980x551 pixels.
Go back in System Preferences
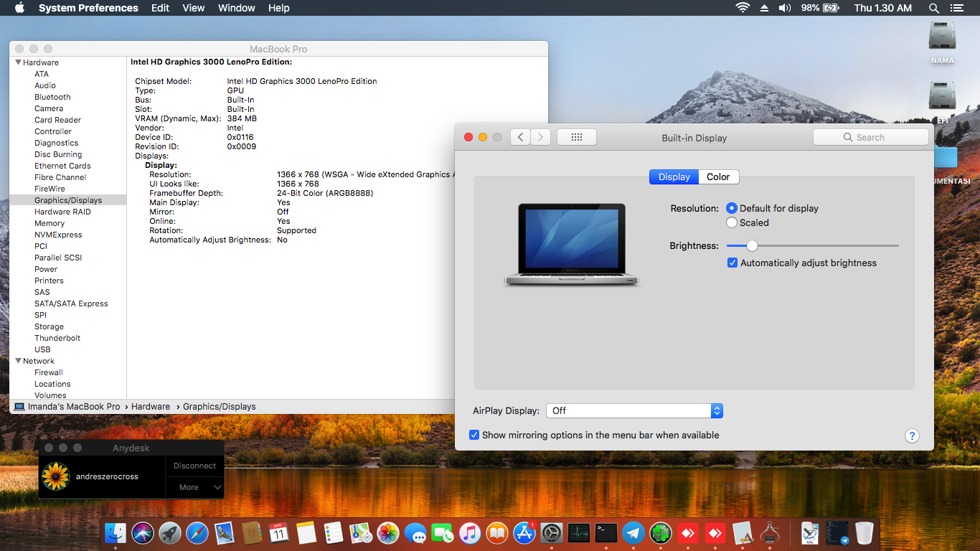pos(520,137)
